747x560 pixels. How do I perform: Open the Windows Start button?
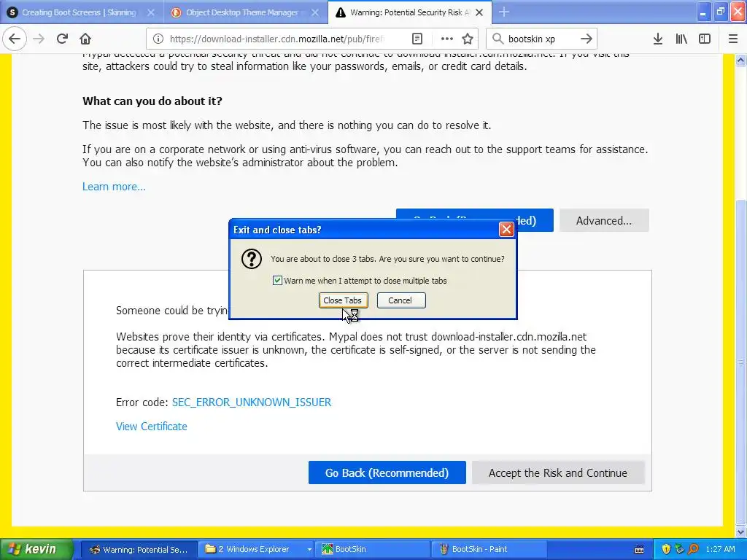pyautogui.click(x=37, y=549)
